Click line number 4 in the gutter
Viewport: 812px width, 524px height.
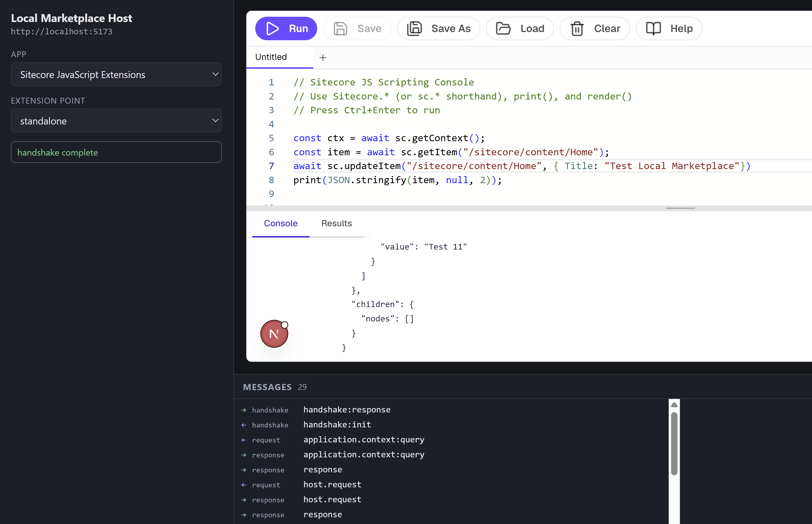tap(271, 124)
